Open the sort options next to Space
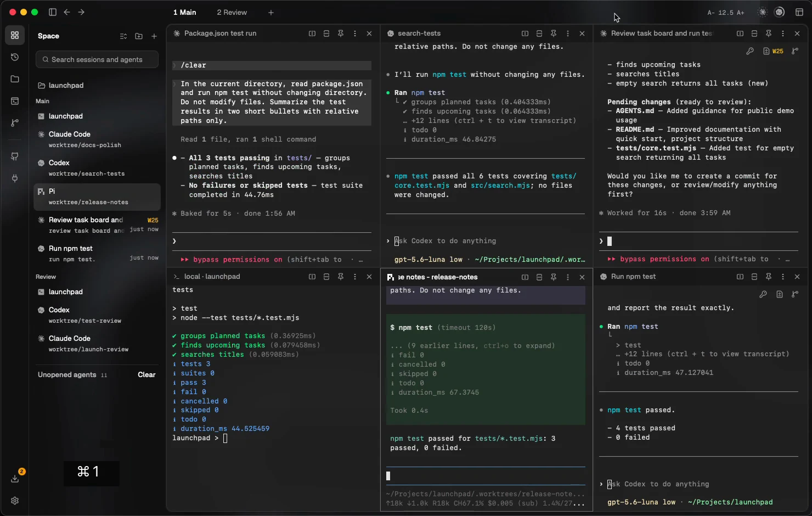The width and height of the screenshot is (812, 516). [123, 36]
